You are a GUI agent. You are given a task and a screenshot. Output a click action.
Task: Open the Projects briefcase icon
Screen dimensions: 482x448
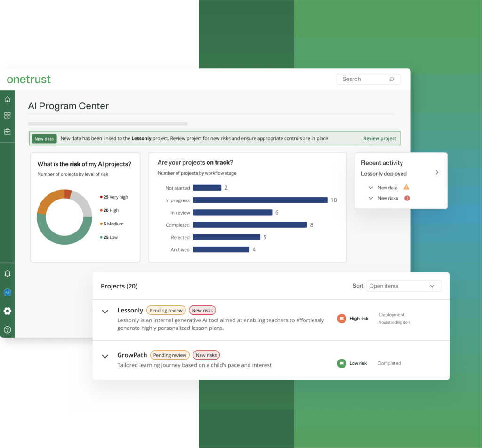[x=7, y=132]
